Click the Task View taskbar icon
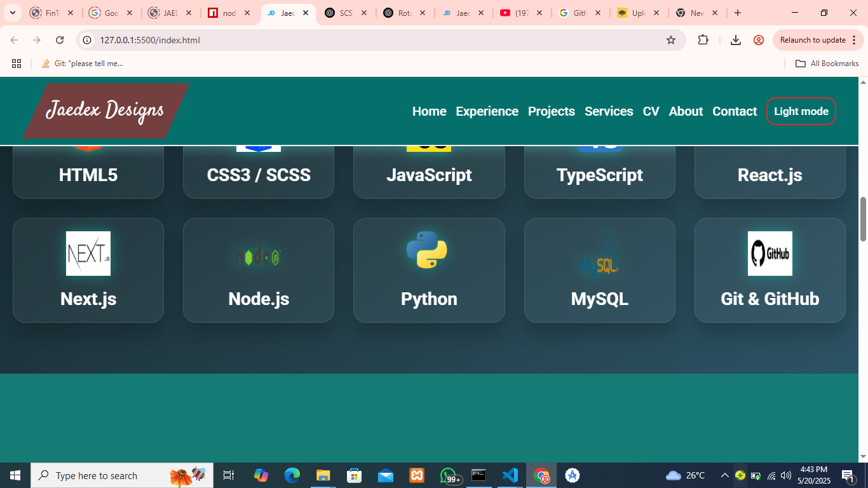Viewport: 868px width, 488px height. point(229,475)
